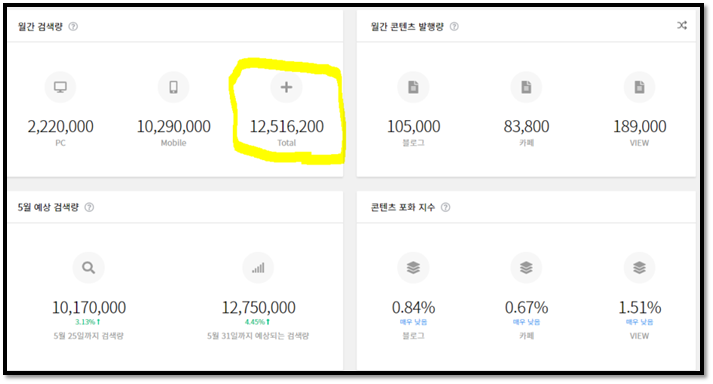Click the VIEW label under 189,000
The width and height of the screenshot is (713, 384).
(639, 143)
